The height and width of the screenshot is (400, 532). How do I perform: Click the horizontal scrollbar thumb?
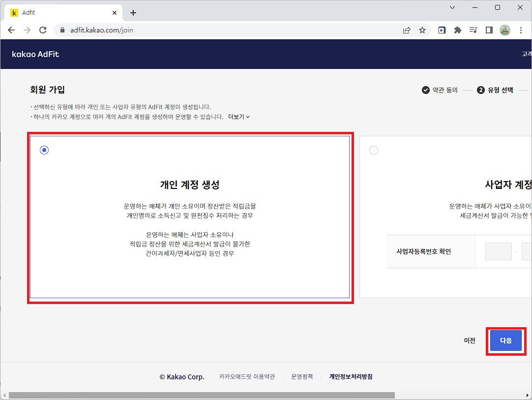(202, 396)
